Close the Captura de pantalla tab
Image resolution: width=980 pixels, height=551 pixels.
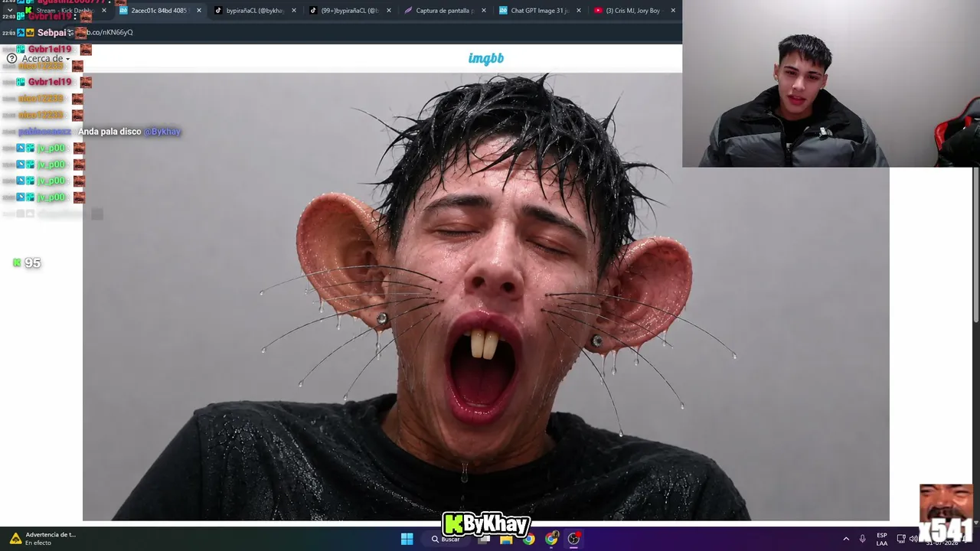[484, 11]
